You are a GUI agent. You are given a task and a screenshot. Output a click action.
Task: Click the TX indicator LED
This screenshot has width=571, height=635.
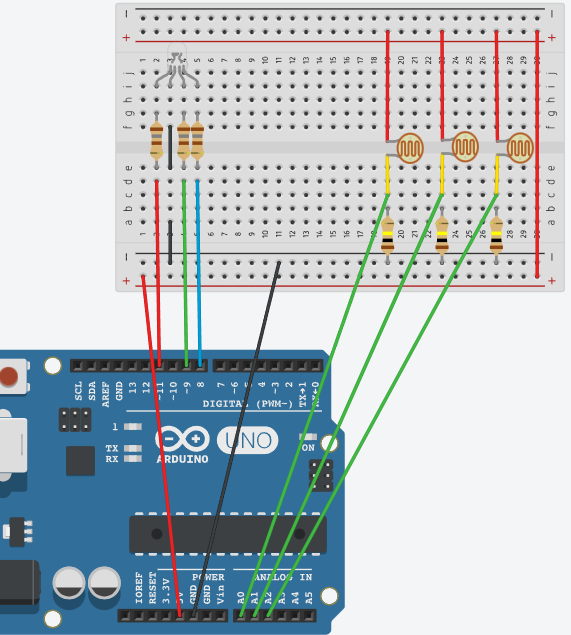coord(133,448)
